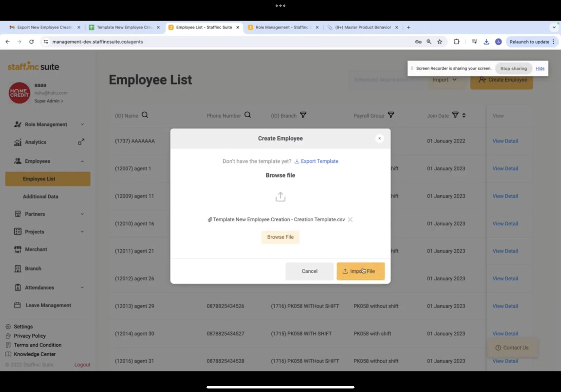Click the browser address bar
Screen dimensions: 561x392
(x=224, y=42)
